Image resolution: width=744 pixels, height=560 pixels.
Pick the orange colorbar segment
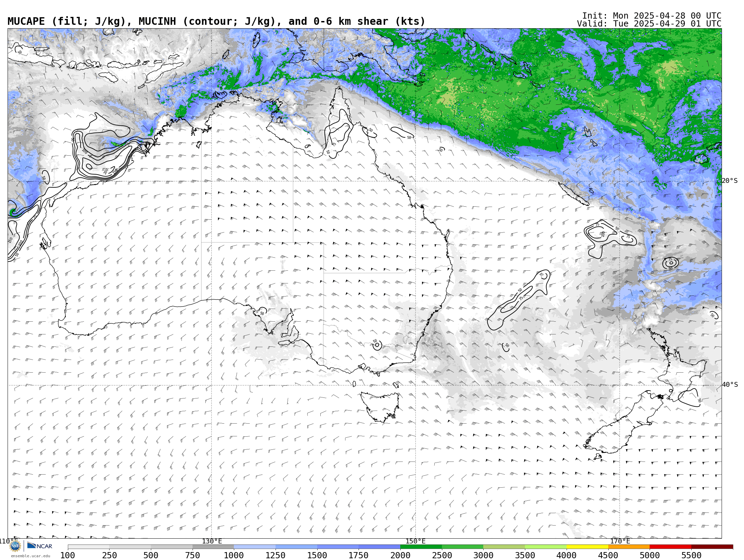coord(629,547)
